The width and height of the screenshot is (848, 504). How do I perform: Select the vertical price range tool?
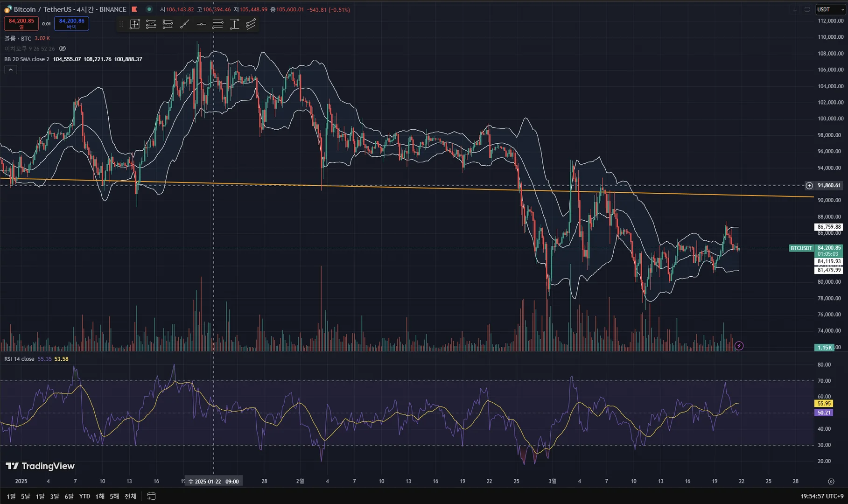(234, 24)
